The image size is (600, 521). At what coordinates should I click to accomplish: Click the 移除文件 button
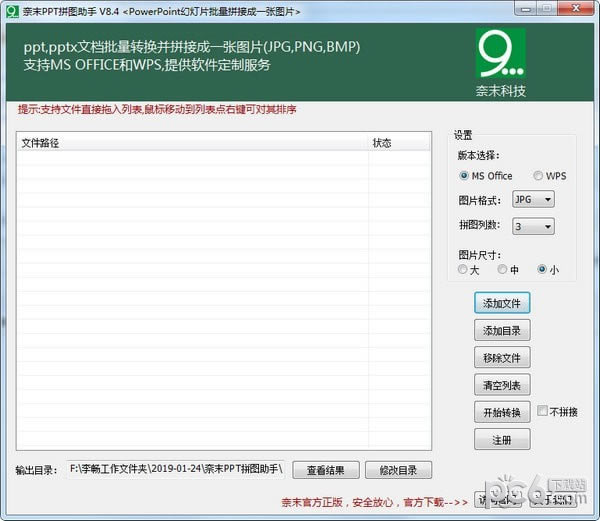tap(502, 358)
